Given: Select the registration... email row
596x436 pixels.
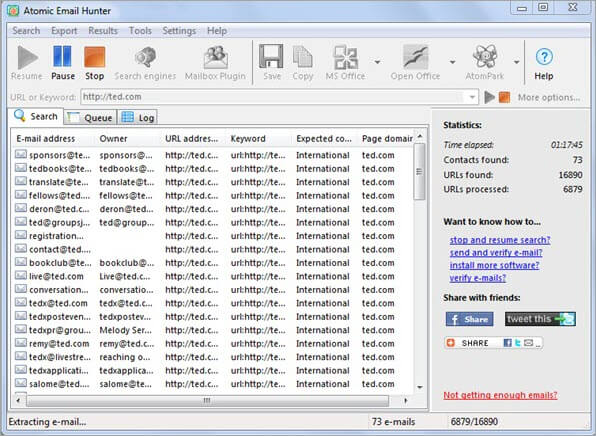Looking at the screenshot, I should click(x=214, y=236).
